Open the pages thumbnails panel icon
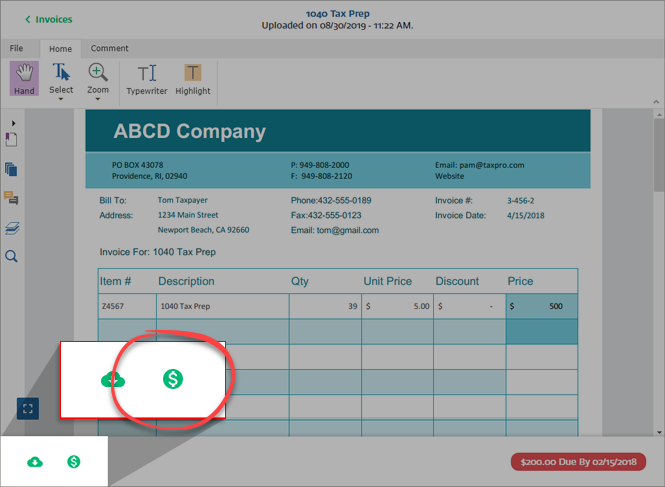Viewport: 665px width, 487px height. [11, 169]
